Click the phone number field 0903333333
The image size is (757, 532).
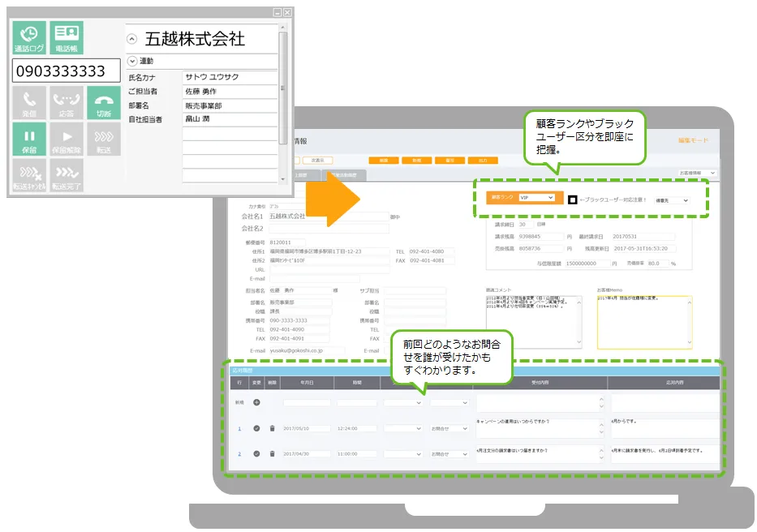pyautogui.click(x=67, y=71)
